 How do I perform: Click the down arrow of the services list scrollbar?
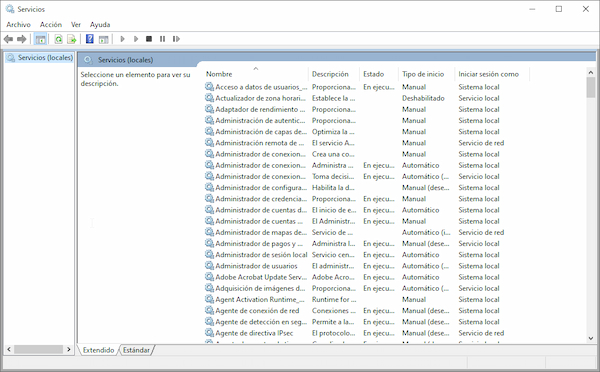tap(590, 338)
